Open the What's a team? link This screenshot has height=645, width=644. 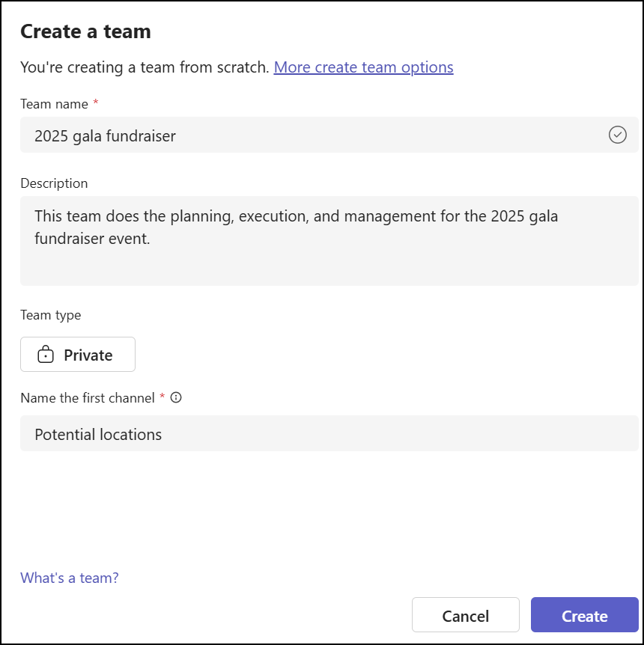click(69, 578)
